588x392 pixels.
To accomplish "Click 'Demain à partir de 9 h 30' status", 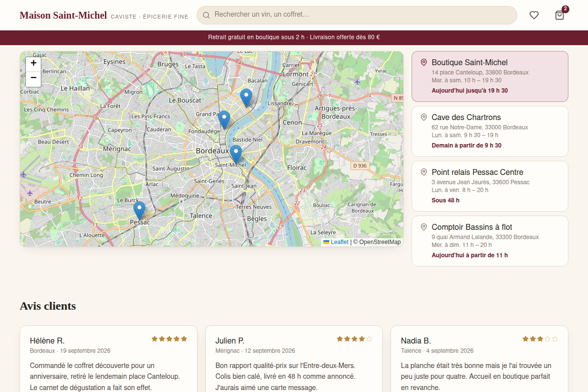I will tap(466, 146).
